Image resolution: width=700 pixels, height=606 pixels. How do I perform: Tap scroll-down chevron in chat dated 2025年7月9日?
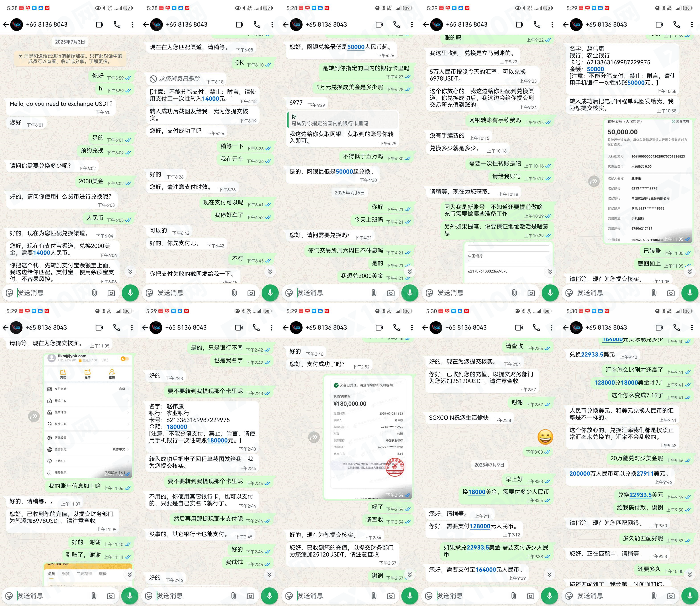point(549,575)
